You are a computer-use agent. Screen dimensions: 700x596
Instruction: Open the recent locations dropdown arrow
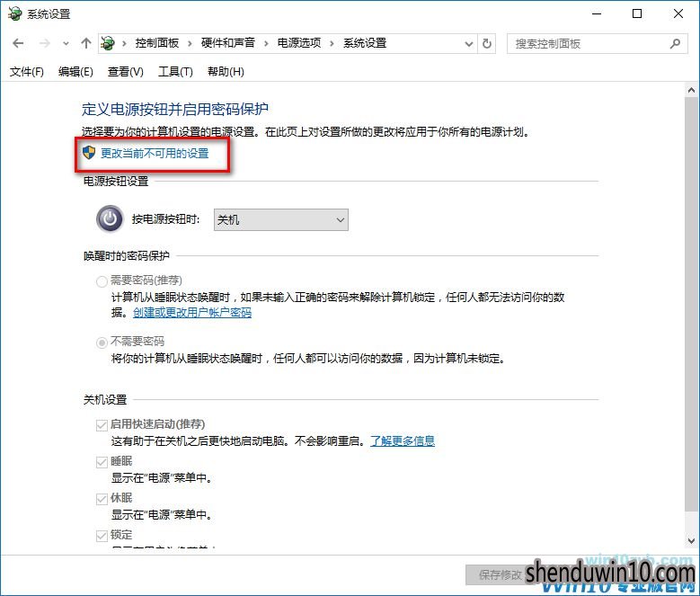tap(66, 44)
